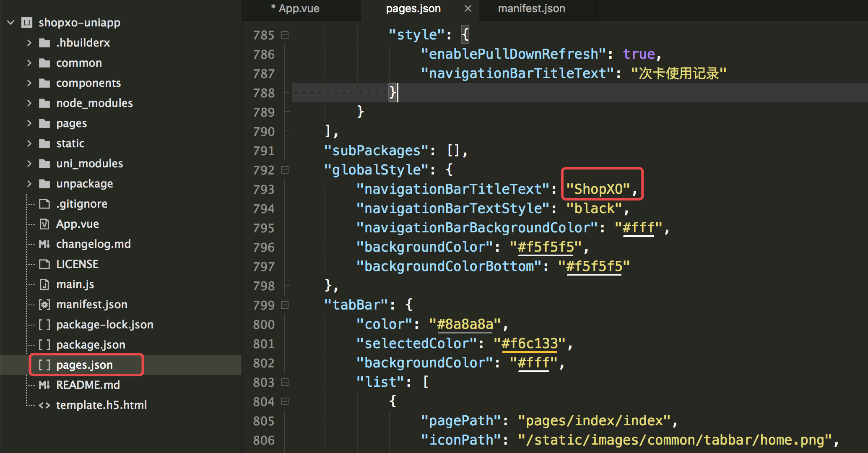The width and height of the screenshot is (868, 453).
Task: Click the template.h5.html code file icon
Action: point(44,405)
